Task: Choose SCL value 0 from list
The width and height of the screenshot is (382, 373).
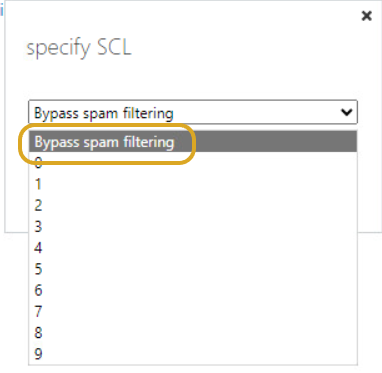Action: click(x=193, y=163)
